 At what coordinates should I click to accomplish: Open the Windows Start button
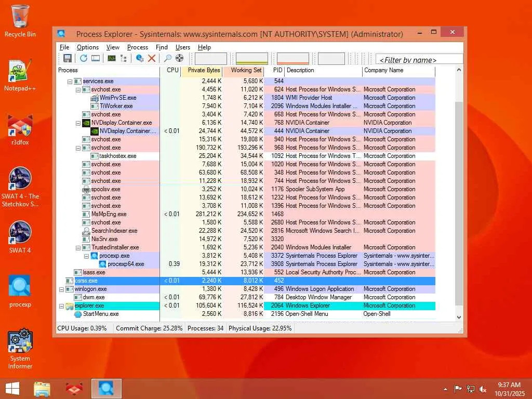tap(12, 389)
